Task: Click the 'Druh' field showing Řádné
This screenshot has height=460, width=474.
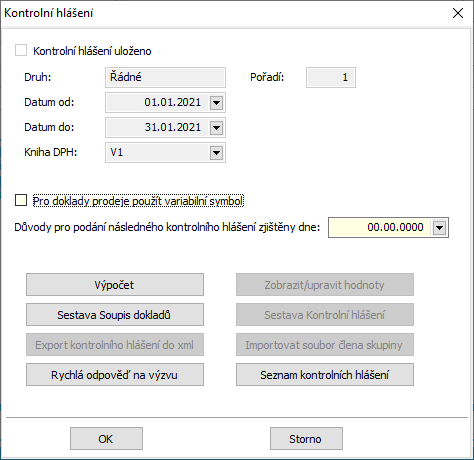Action: click(165, 77)
